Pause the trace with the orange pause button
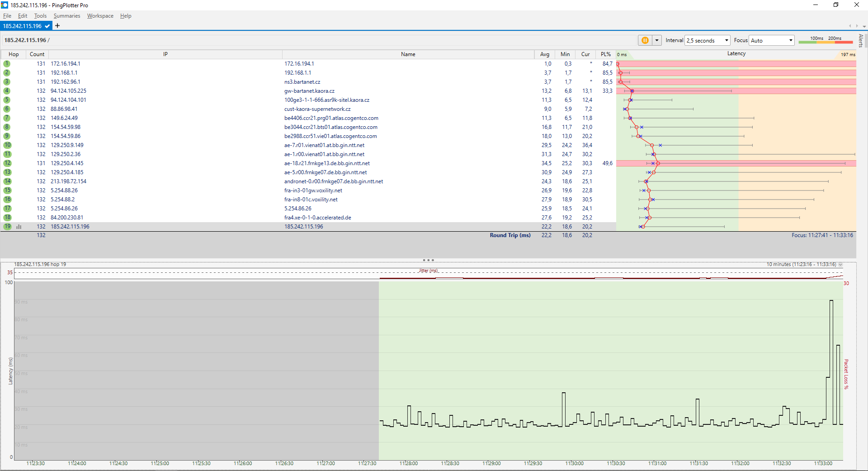 coord(645,40)
